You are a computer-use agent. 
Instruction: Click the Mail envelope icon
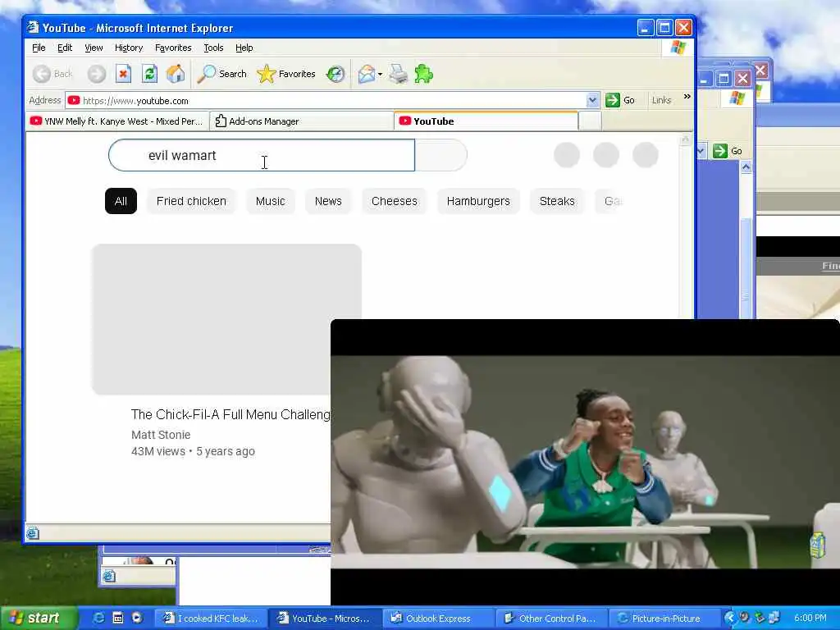tap(367, 74)
